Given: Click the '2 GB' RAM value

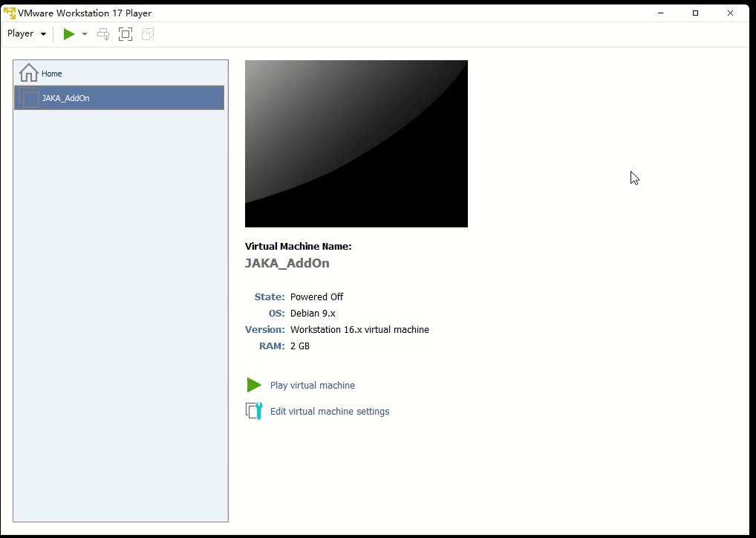Looking at the screenshot, I should (x=300, y=346).
